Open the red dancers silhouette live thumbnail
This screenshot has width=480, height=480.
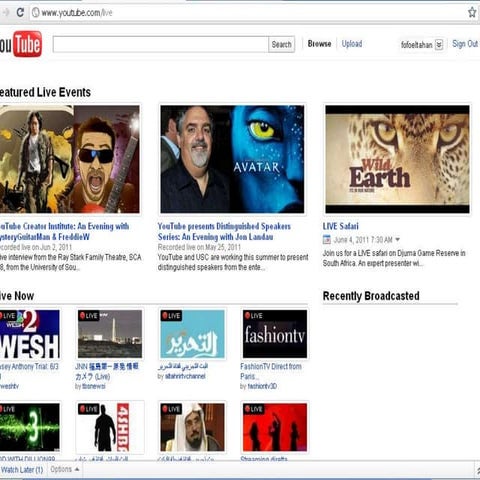(x=275, y=427)
